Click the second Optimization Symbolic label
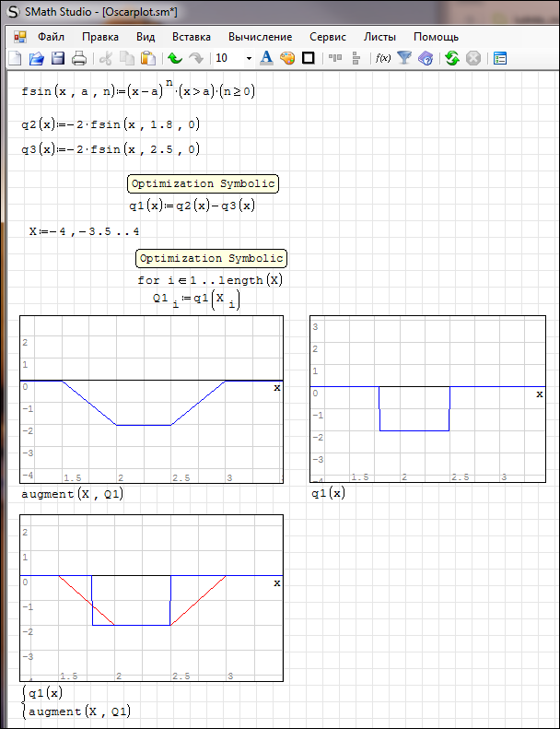This screenshot has height=729, width=560. pyautogui.click(x=211, y=258)
